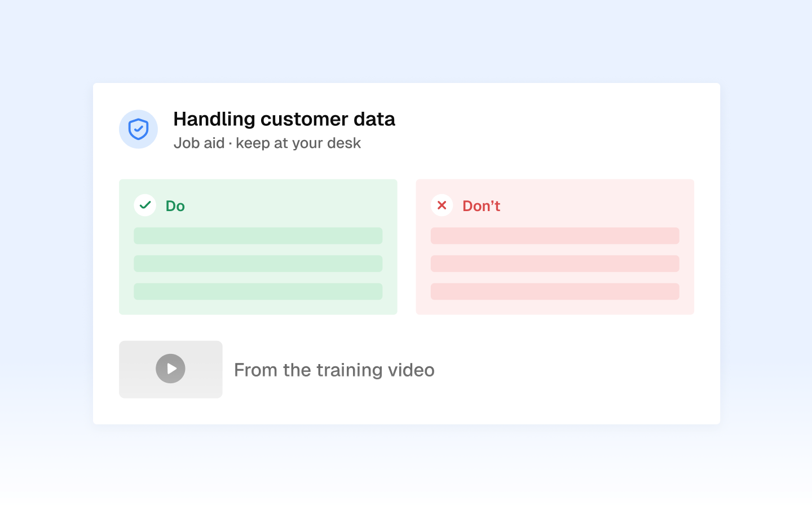Click the 'From the training video' caption
This screenshot has height=508, width=812.
tap(334, 370)
